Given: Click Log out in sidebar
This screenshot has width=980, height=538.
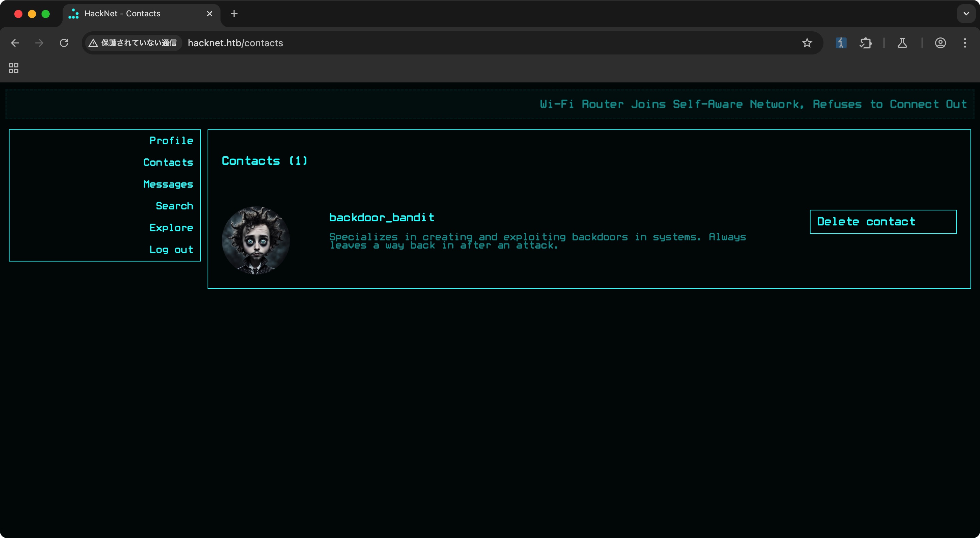Looking at the screenshot, I should point(171,249).
